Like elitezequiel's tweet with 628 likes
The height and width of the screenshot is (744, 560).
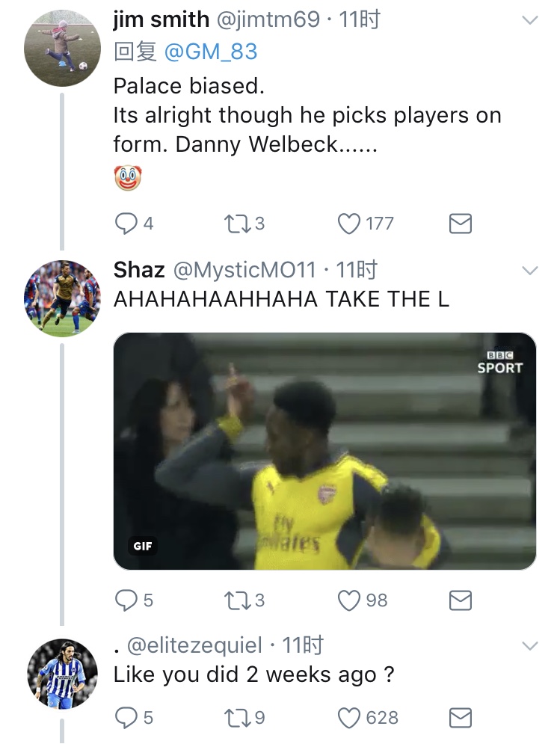[349, 718]
